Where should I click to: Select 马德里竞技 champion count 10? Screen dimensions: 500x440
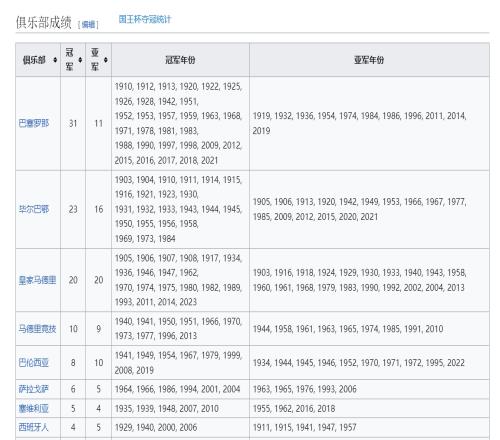(x=73, y=329)
